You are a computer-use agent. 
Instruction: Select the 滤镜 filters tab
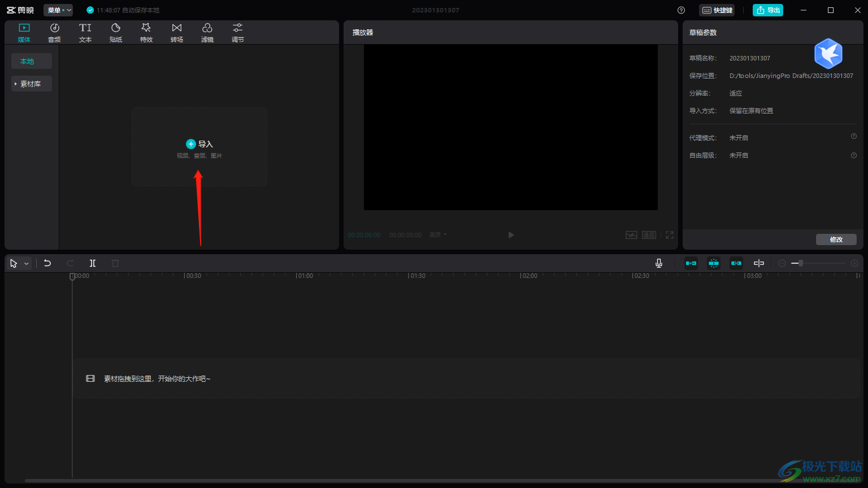207,33
